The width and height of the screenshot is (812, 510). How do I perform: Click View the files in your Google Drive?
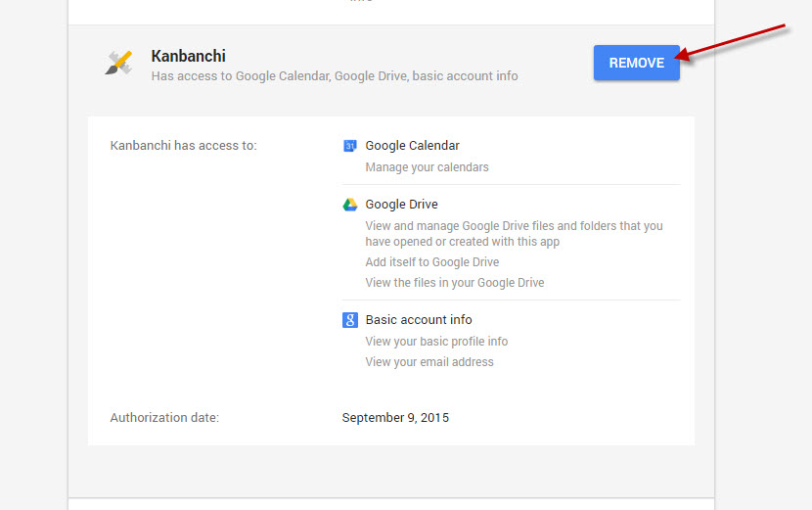click(455, 283)
